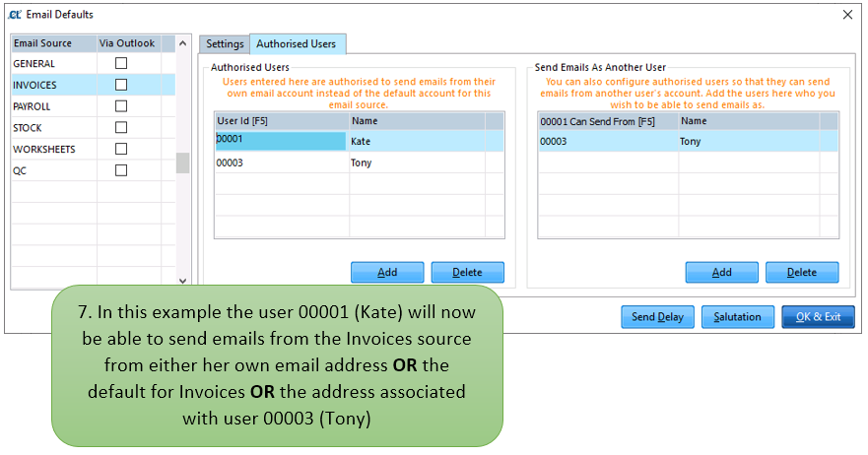Select QC email source row
The height and width of the screenshot is (455, 868).
94,170
